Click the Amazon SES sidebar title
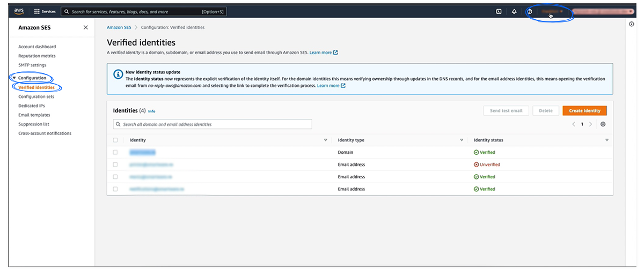Viewport: 644px width, 270px height. [34, 27]
